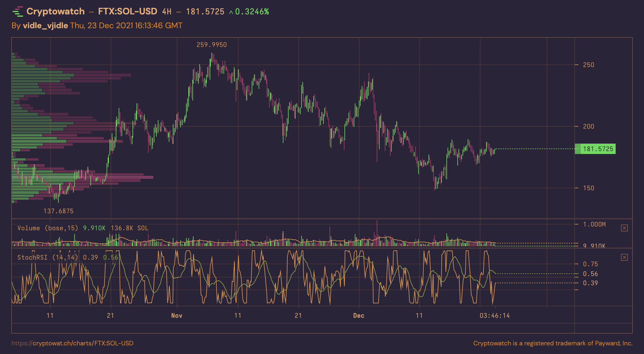Click the 03:46:14 countdown time label
The height and width of the screenshot is (354, 644).
coord(495,315)
